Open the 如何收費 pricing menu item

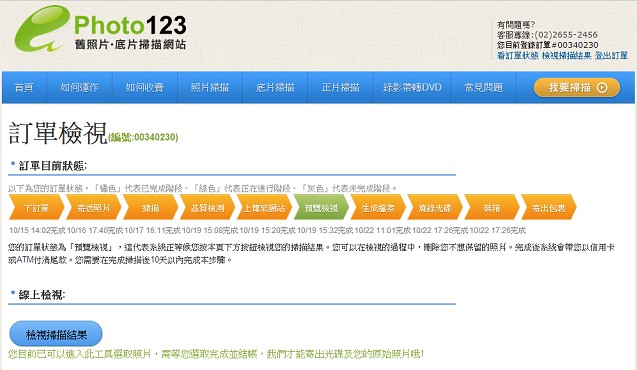[145, 87]
